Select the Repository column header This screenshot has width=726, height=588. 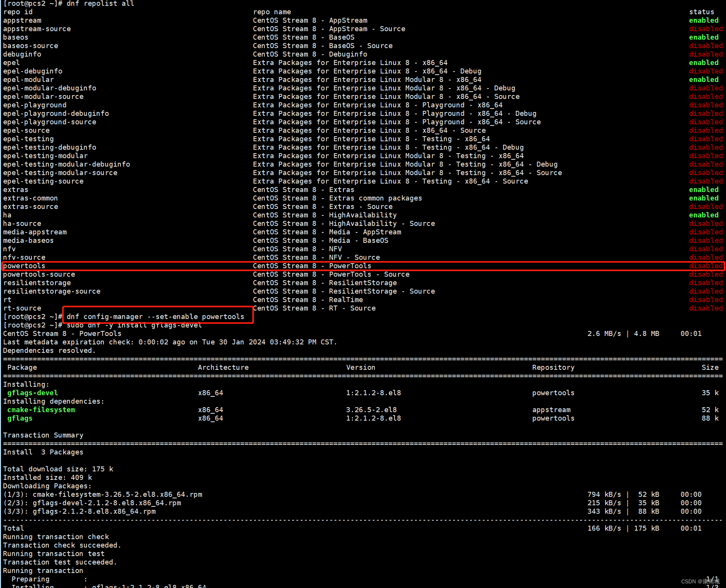[x=553, y=367]
